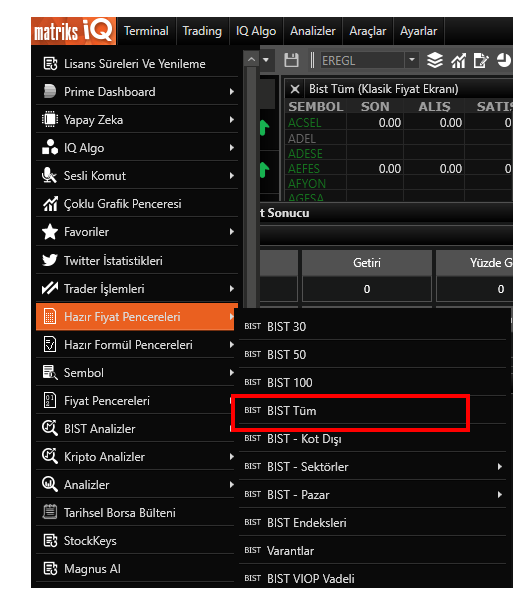Screen dimensions: 528x605
Task: Click the Analizler magnifier icon in the left menu
Action: pos(50,485)
